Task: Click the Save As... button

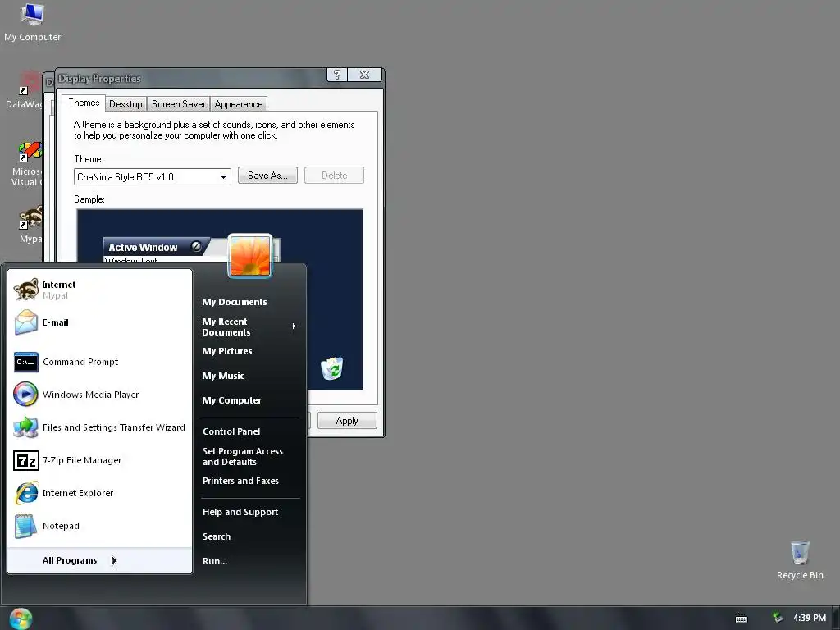Action: 267,176
